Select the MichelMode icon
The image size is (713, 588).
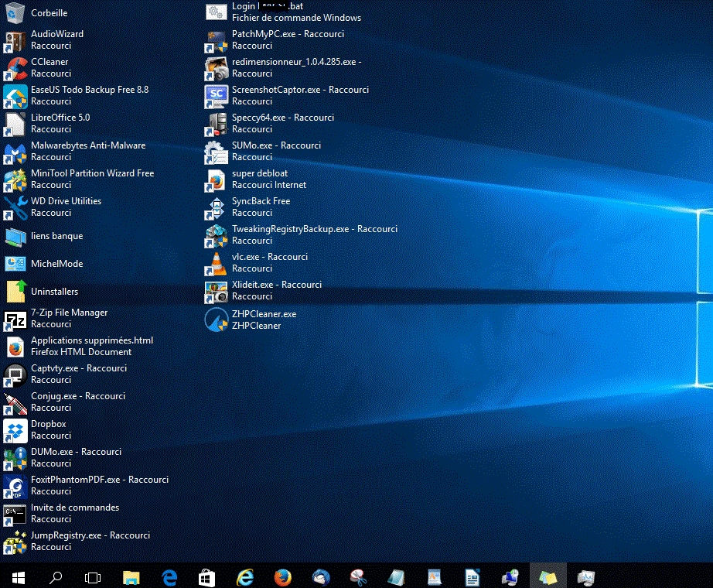[15, 264]
